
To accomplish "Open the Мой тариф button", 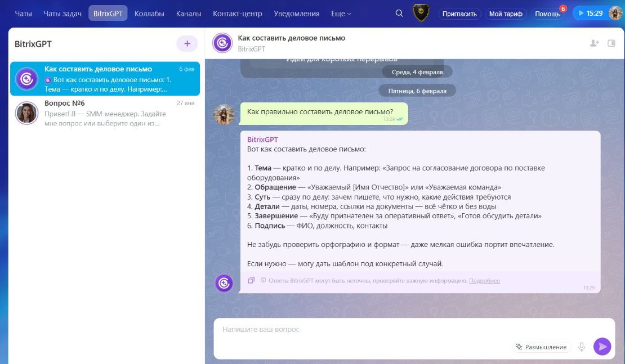I will (505, 14).
